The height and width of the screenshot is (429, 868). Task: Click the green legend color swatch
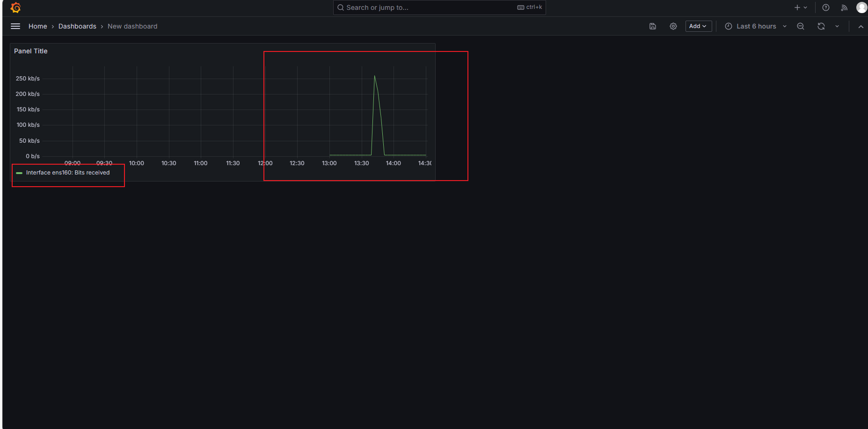point(19,173)
